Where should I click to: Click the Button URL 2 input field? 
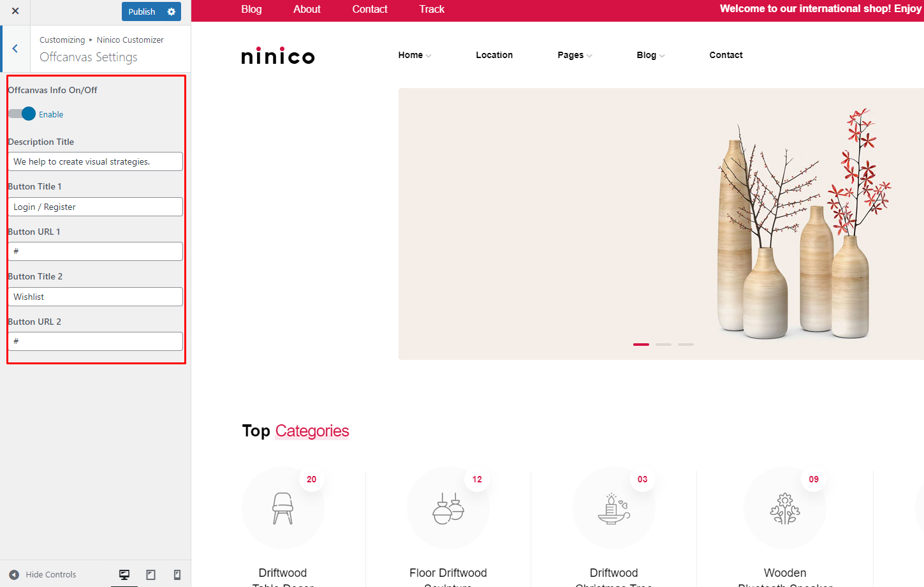click(96, 341)
